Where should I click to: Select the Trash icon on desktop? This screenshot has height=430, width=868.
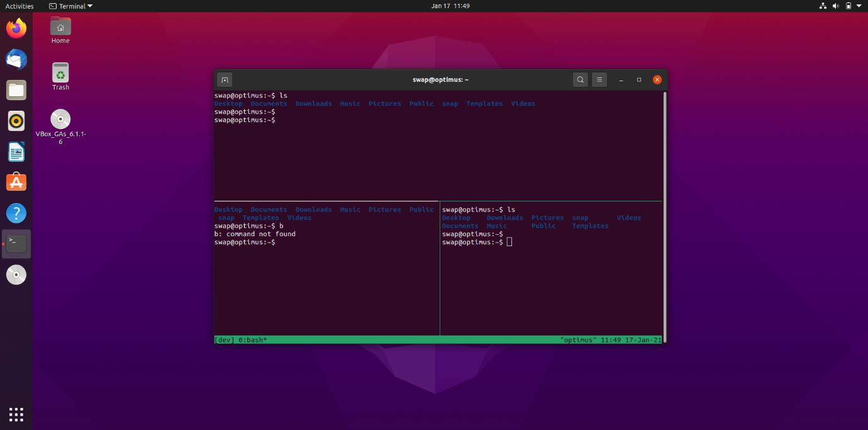point(60,76)
